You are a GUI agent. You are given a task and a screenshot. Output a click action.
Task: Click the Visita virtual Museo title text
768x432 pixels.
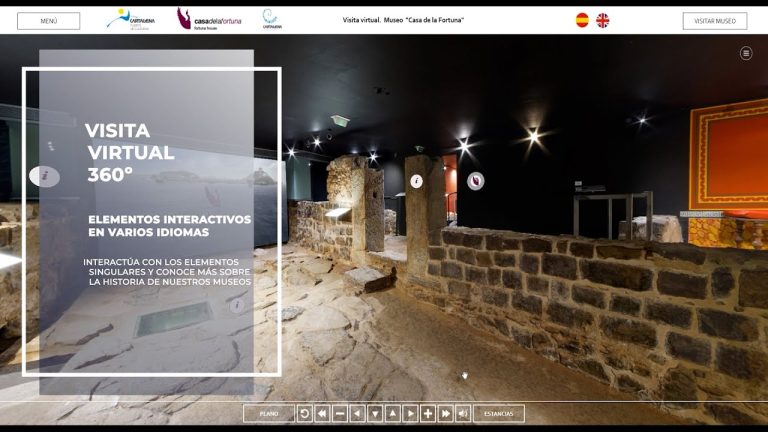(x=403, y=20)
